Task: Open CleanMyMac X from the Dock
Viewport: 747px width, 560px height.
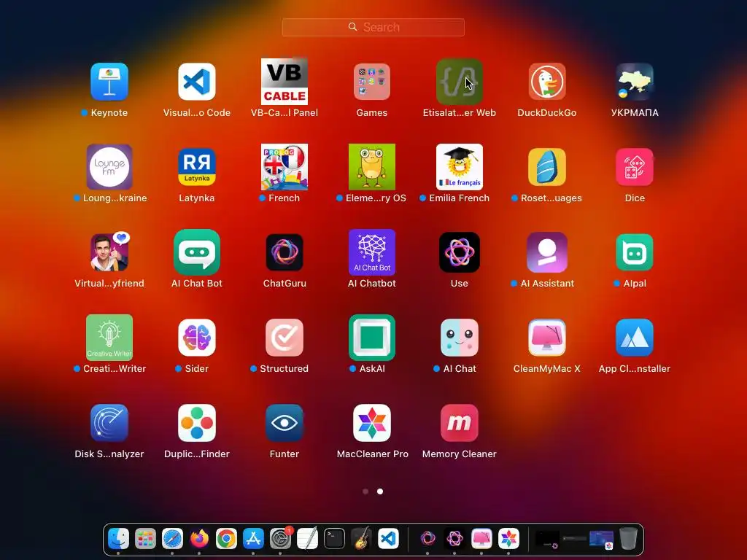Action: 481,539
